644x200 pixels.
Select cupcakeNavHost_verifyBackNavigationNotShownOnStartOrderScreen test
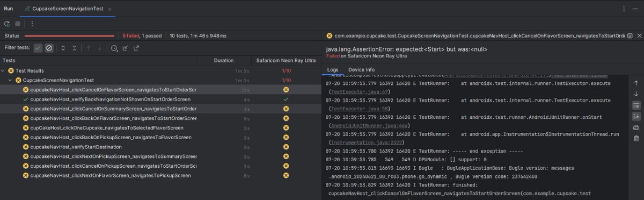coord(160,99)
